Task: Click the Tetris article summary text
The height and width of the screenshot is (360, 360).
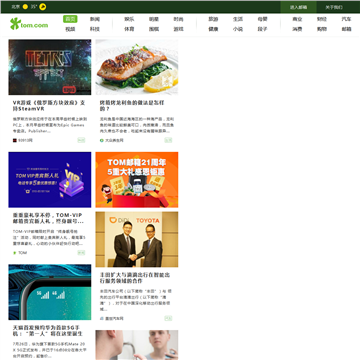Action: [50, 125]
